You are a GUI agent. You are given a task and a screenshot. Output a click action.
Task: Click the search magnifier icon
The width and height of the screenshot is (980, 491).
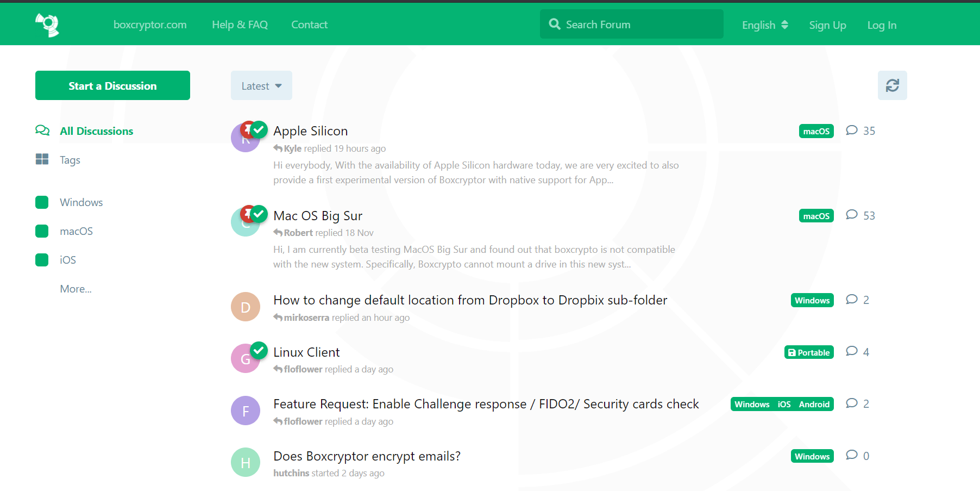click(x=554, y=24)
